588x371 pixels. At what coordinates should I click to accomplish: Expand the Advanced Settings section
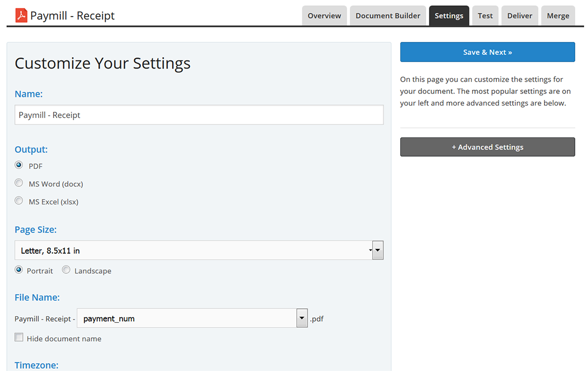487,147
